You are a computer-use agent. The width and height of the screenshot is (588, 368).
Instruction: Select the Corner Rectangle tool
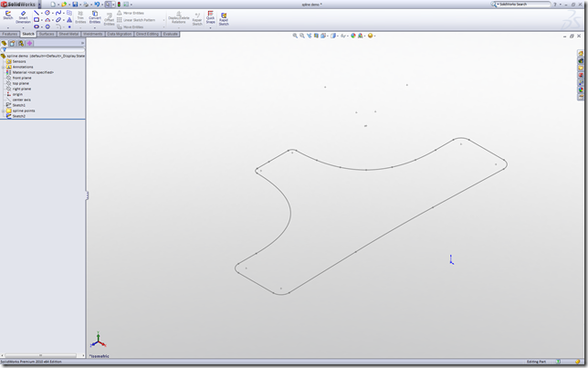click(37, 20)
